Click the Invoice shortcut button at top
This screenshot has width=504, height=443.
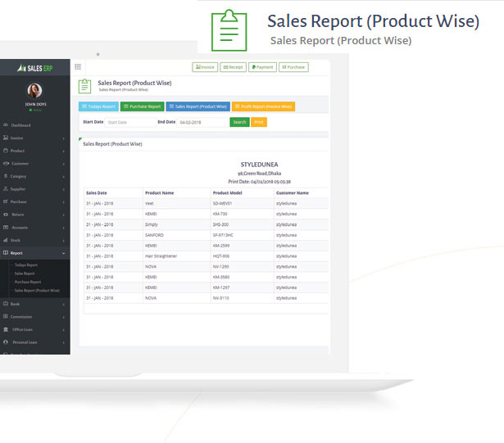click(205, 67)
